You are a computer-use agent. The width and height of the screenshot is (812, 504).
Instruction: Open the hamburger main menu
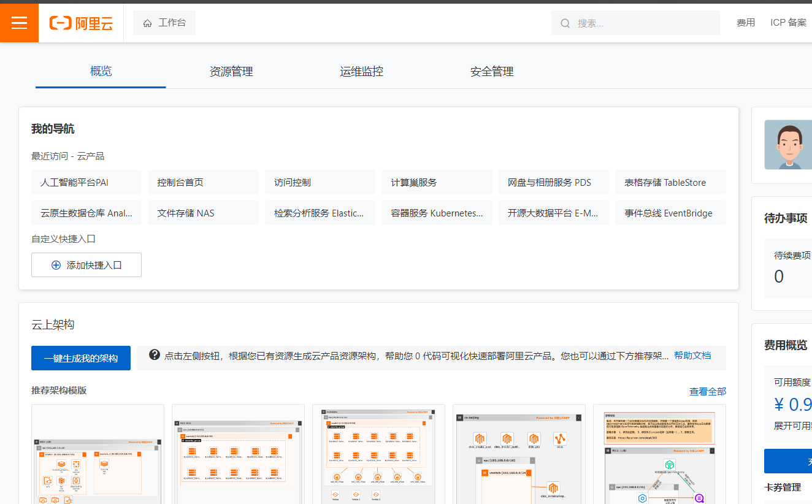(x=19, y=23)
